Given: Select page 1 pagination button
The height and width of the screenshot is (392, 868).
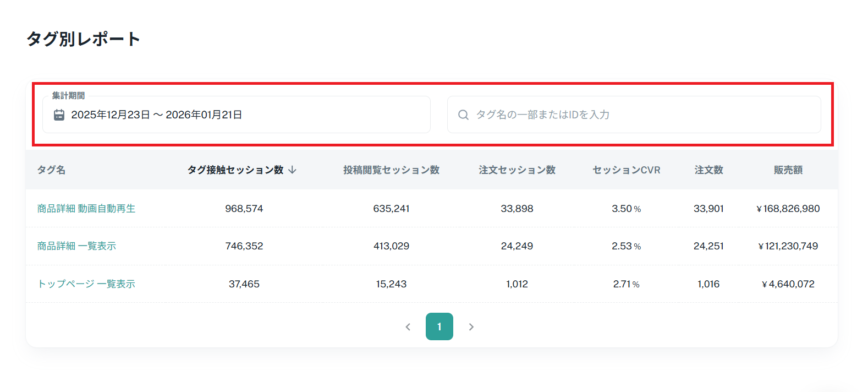Looking at the screenshot, I should [x=440, y=327].
